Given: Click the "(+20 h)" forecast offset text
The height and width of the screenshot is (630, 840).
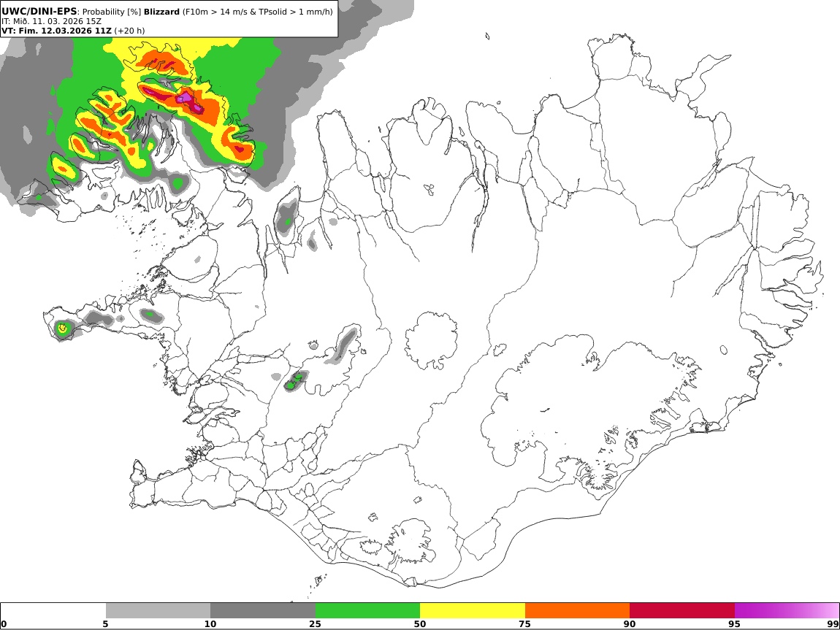Looking at the screenshot, I should [x=129, y=31].
